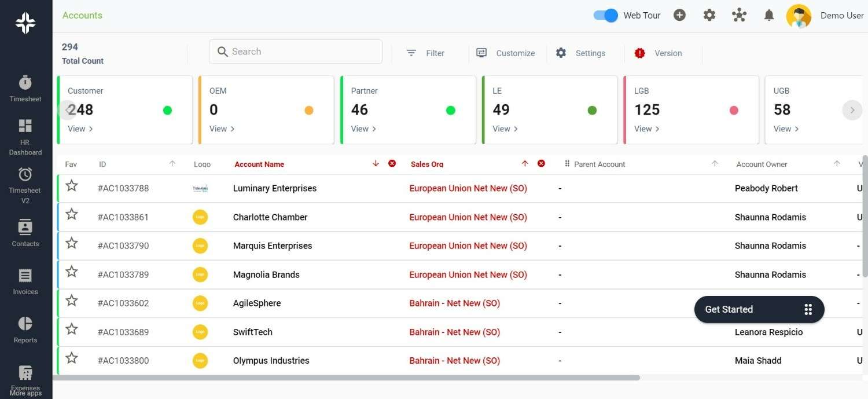This screenshot has height=399, width=868.
Task: Expand the View link on Partner card
Action: coord(363,129)
